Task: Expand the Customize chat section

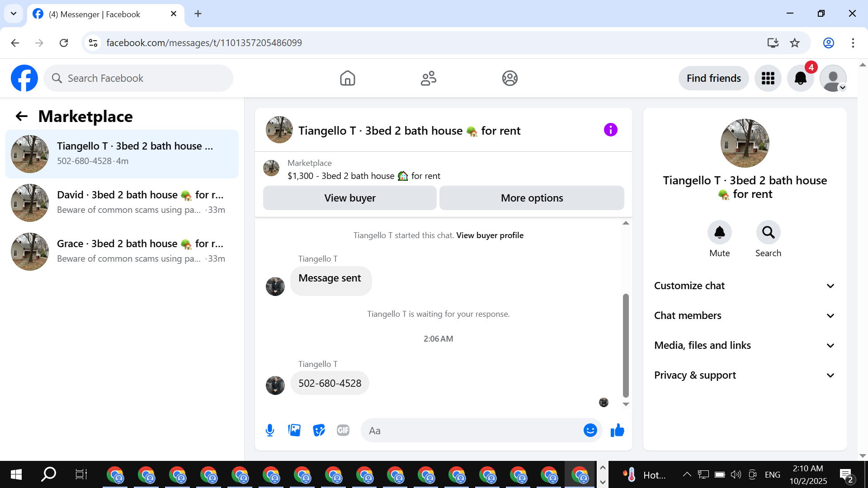Action: coord(744,286)
